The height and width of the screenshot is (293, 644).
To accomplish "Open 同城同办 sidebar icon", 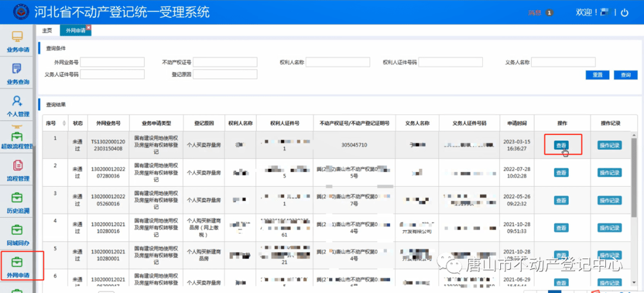I will 17,234.
